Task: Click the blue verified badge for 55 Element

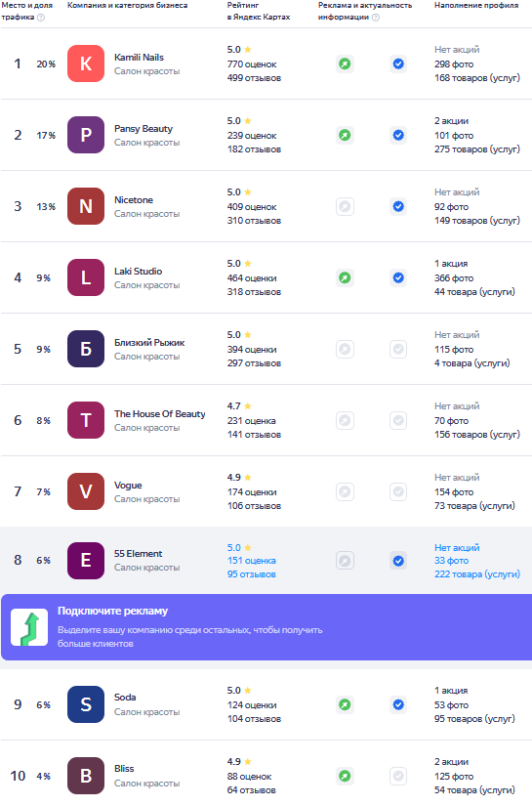Action: tap(398, 561)
